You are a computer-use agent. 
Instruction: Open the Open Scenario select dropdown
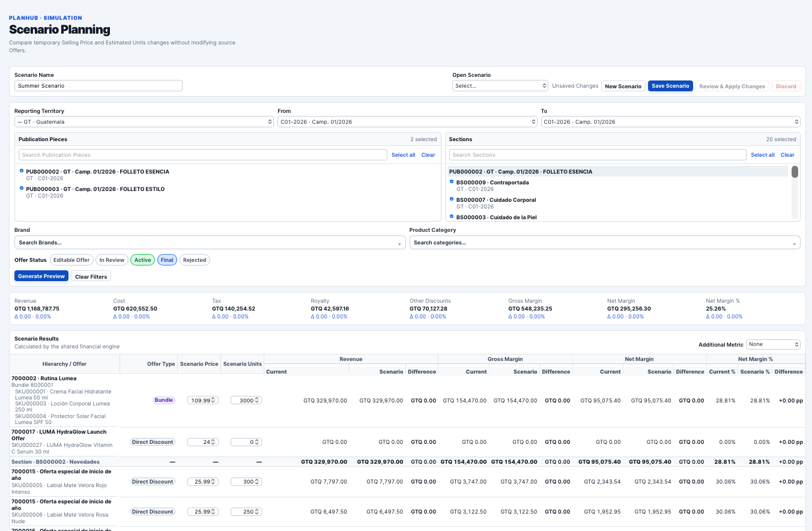(x=500, y=86)
